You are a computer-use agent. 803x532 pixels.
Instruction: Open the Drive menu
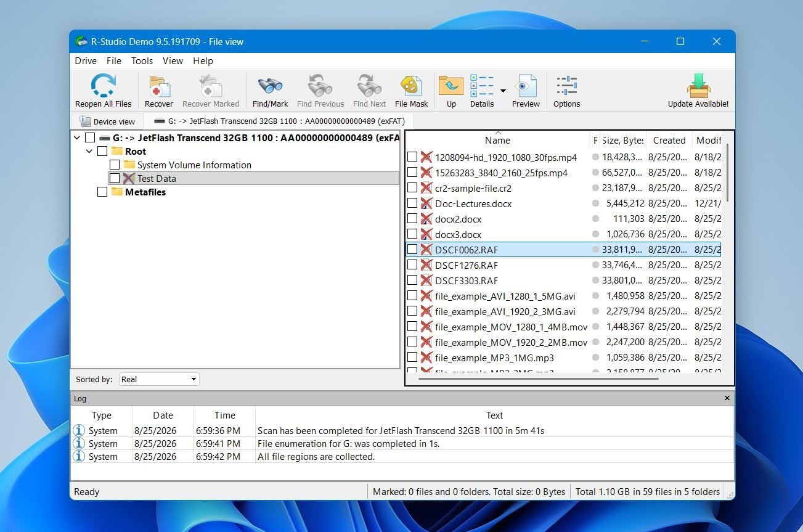click(86, 60)
